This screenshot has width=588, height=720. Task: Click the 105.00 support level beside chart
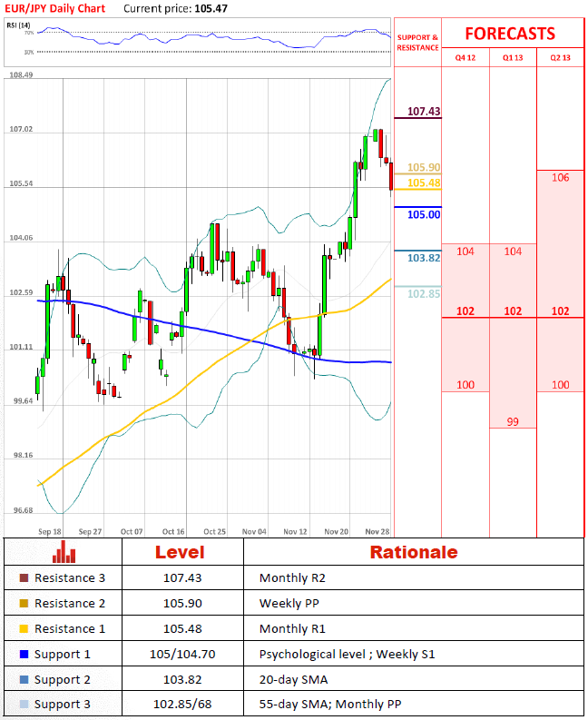424,214
